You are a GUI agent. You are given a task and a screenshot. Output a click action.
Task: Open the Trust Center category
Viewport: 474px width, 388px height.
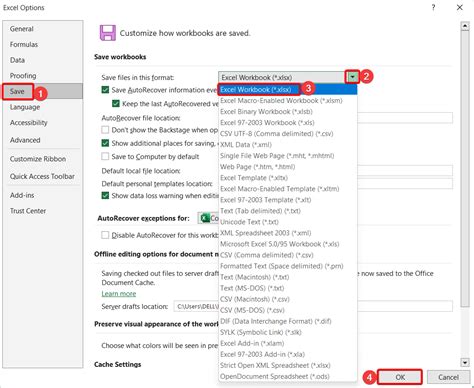pyautogui.click(x=28, y=211)
